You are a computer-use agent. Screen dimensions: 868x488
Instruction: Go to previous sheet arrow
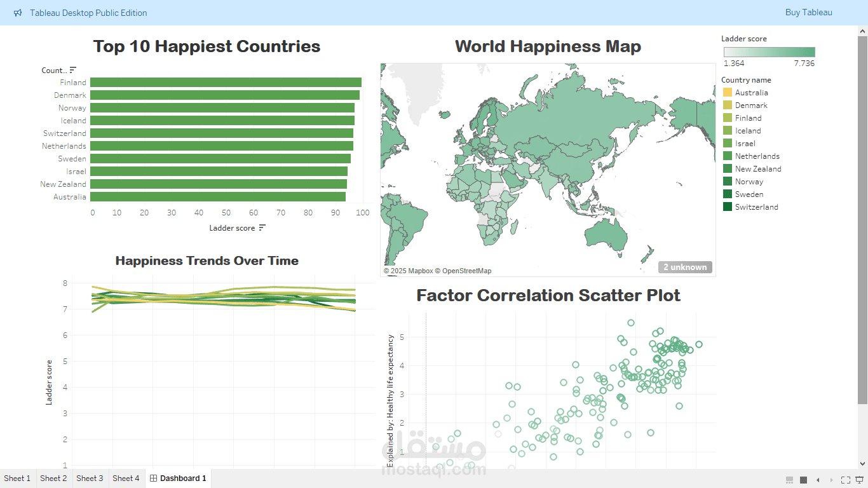(818, 480)
